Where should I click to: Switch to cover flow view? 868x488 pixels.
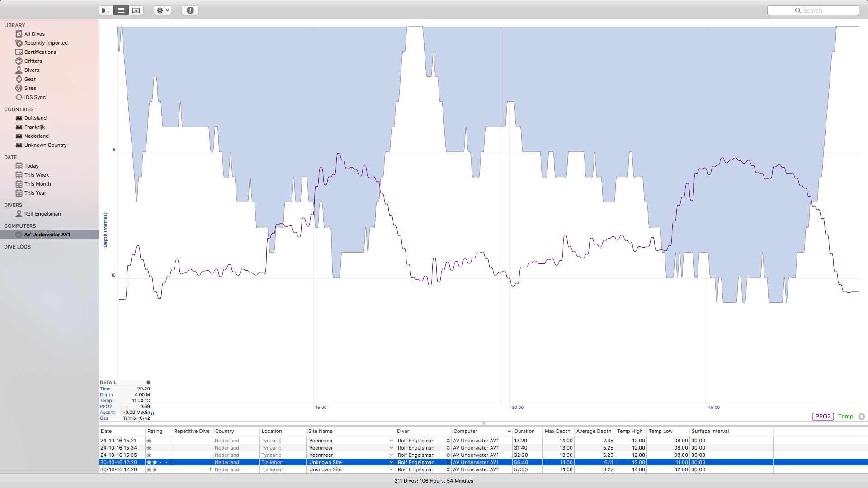pos(106,10)
